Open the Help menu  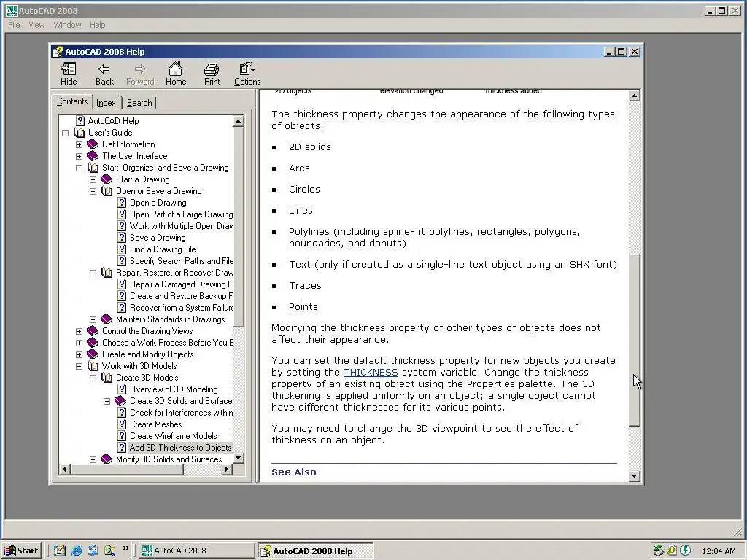[x=97, y=25]
